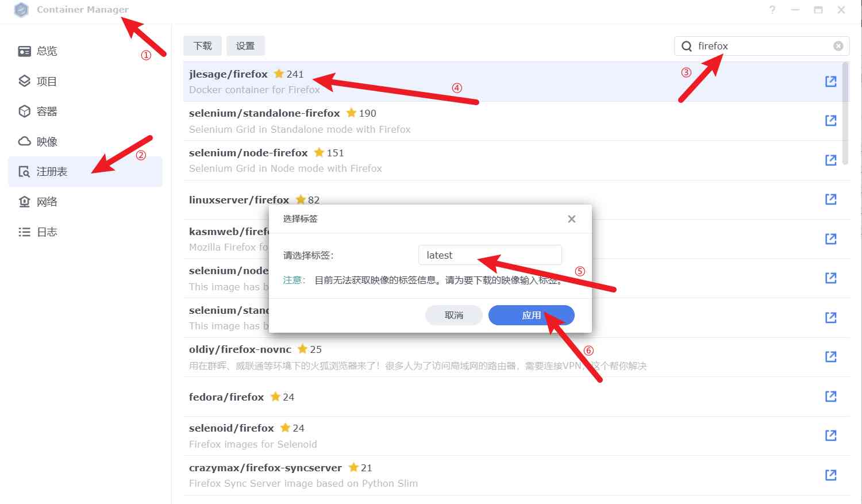
Task: View the 日志 log section
Action: click(85, 232)
